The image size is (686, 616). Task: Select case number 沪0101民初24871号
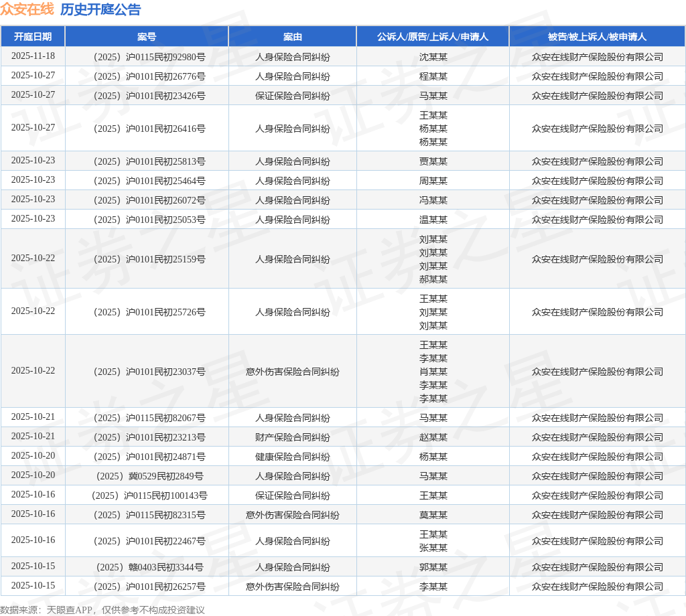click(x=149, y=457)
